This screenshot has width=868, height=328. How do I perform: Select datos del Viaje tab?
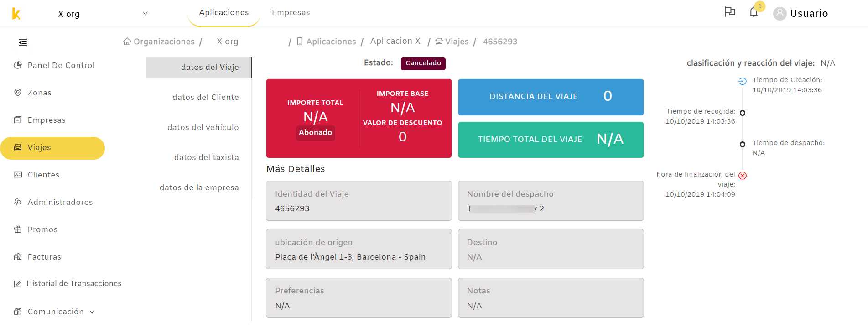(x=199, y=68)
